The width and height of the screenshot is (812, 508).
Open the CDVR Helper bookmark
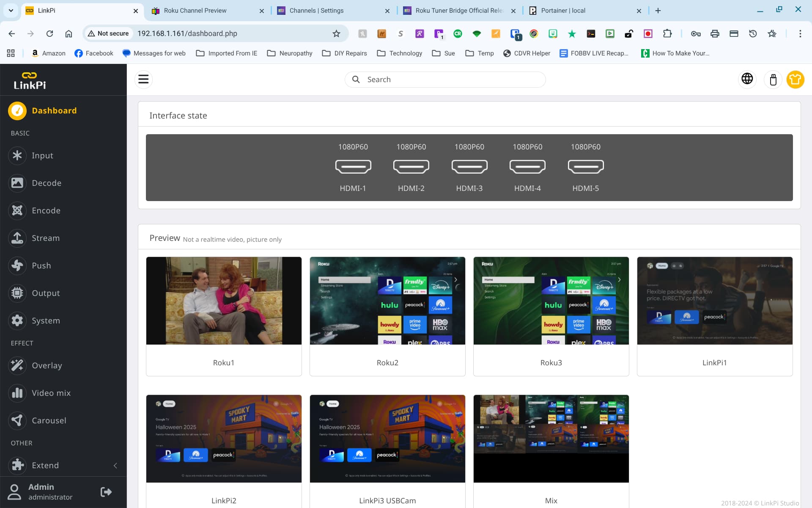point(527,53)
